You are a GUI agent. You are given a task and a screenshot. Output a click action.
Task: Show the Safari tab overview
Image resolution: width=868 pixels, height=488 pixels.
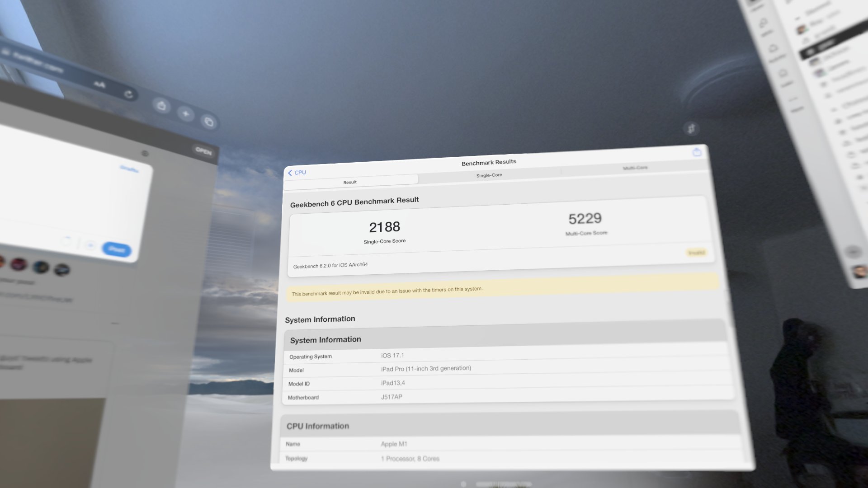point(209,122)
